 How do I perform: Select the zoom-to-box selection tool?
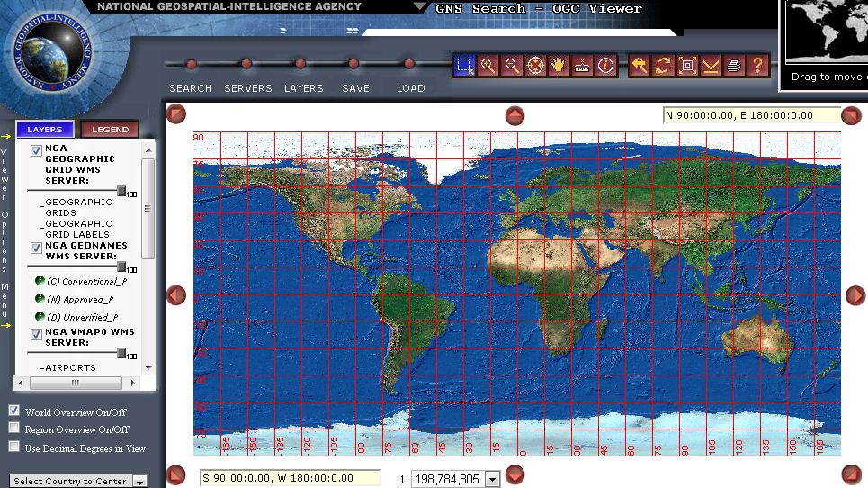[464, 66]
